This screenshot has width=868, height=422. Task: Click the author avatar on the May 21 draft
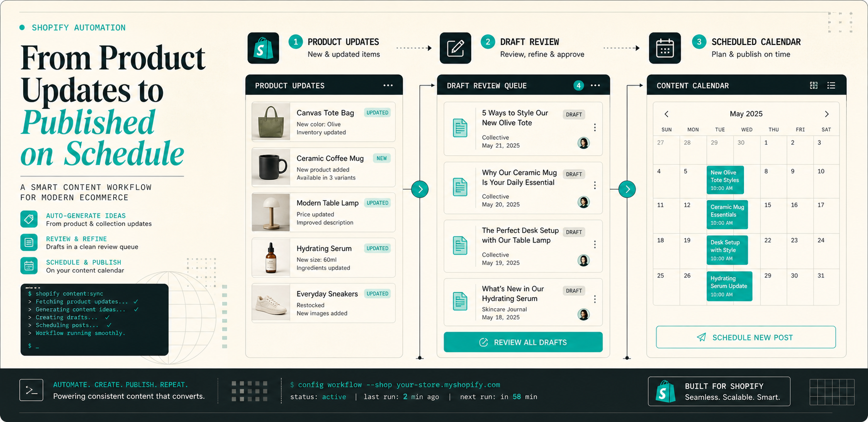pyautogui.click(x=584, y=143)
